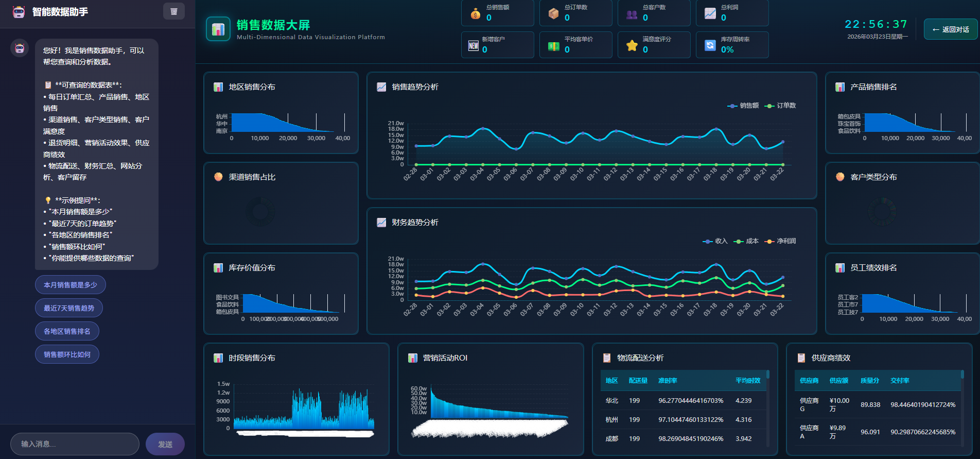Click the 准时率 column header in logistics table
This screenshot has height=459, width=980.
pyautogui.click(x=668, y=381)
